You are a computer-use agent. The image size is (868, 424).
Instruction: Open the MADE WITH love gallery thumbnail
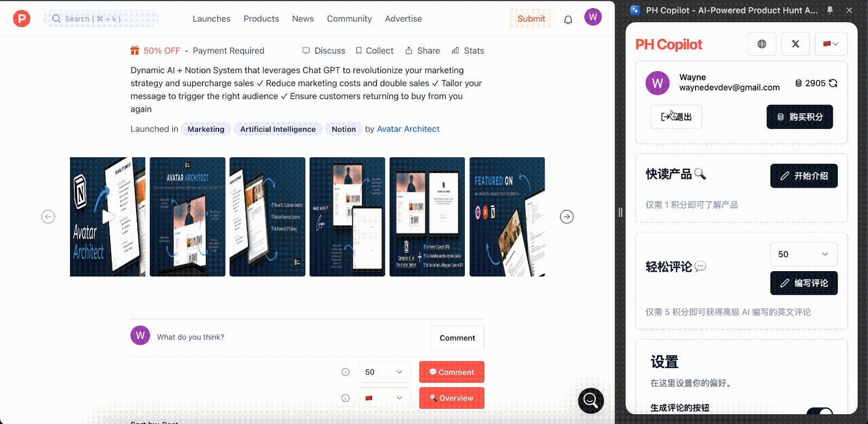tap(347, 217)
